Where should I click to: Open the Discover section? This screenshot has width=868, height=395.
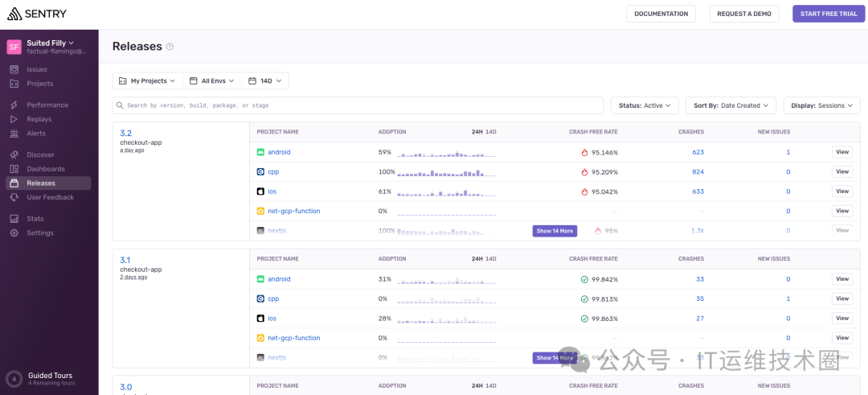pyautogui.click(x=40, y=154)
